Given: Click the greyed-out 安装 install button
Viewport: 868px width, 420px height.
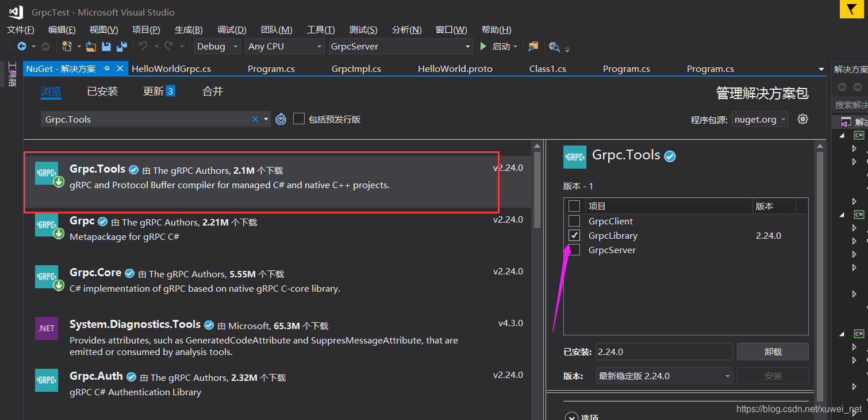Looking at the screenshot, I should [x=773, y=376].
